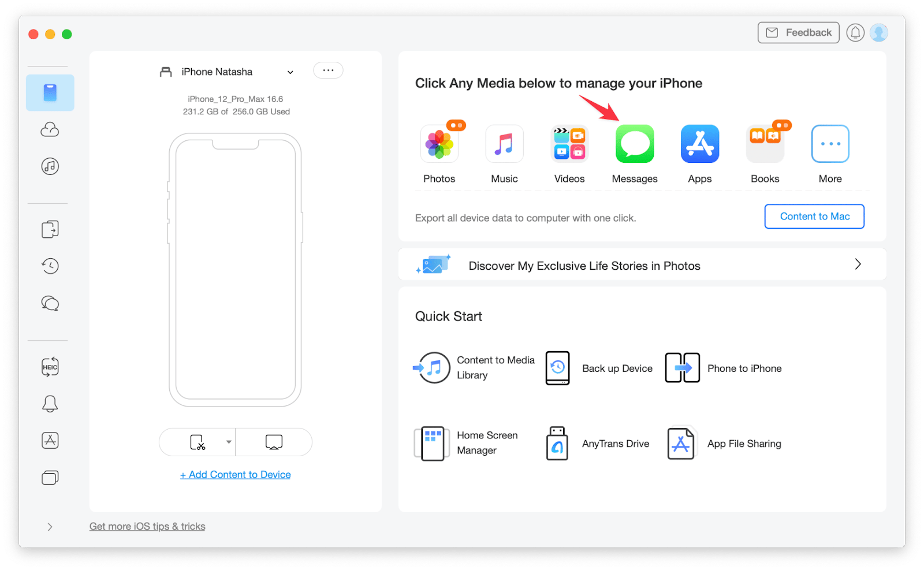
Task: Open the HEIC Converter sidebar icon
Action: pos(50,367)
